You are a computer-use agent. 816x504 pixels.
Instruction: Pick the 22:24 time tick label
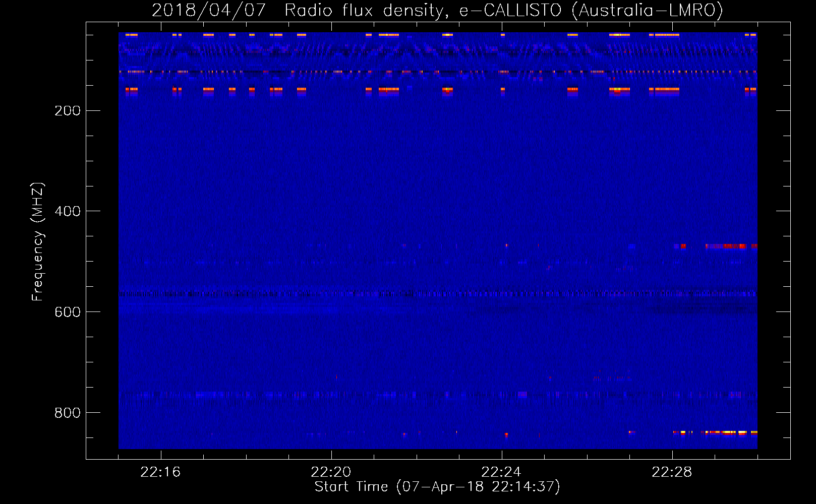[x=501, y=472]
